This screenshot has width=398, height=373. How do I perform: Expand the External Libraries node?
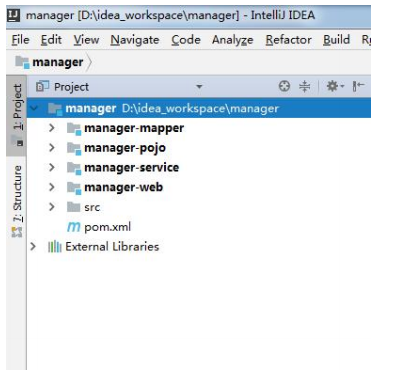click(x=33, y=246)
